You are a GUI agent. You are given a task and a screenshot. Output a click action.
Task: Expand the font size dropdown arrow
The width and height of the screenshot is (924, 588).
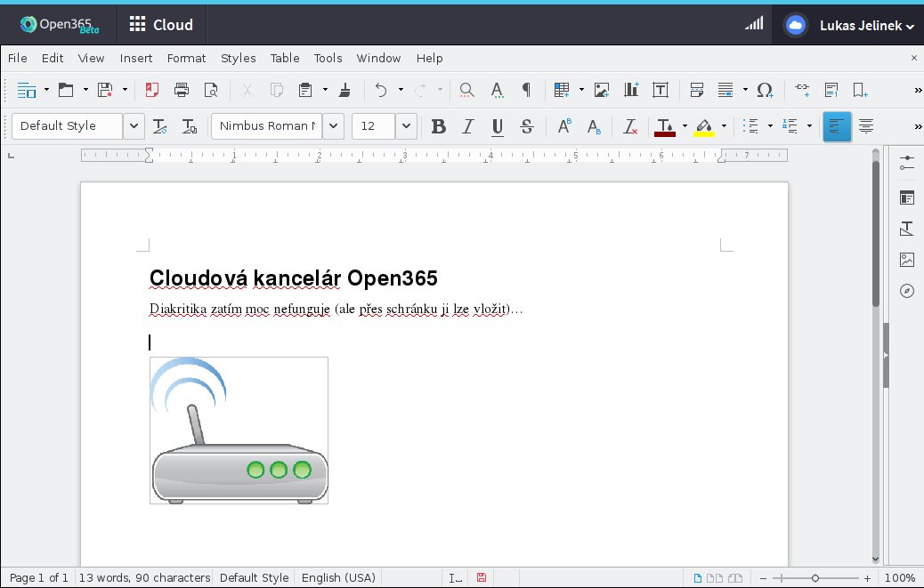(406, 126)
